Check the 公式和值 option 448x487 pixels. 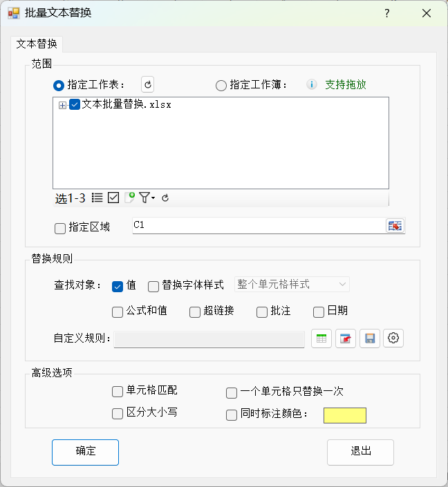(x=118, y=312)
